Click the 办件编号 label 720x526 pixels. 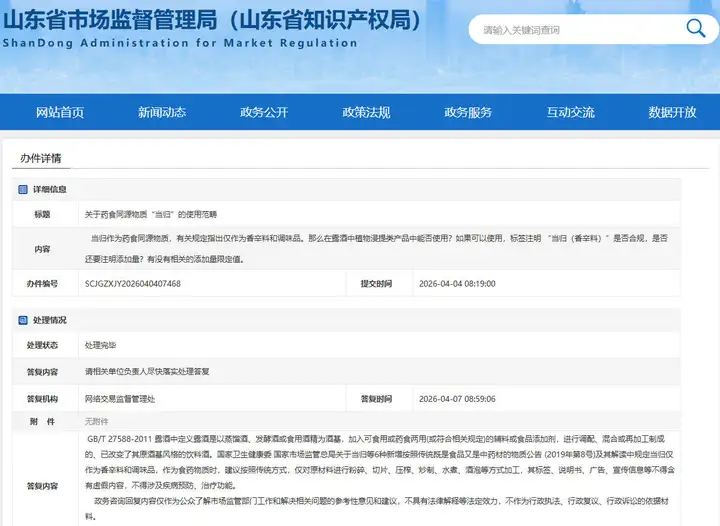click(42, 284)
